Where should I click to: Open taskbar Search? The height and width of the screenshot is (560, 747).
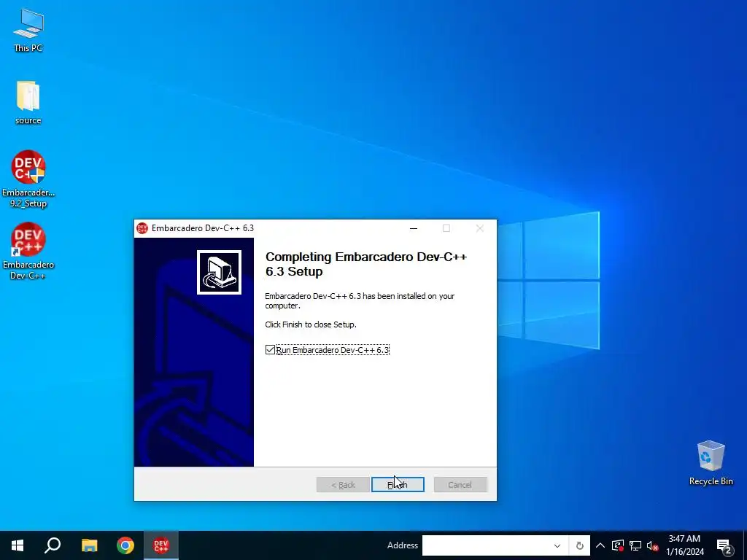(53, 545)
